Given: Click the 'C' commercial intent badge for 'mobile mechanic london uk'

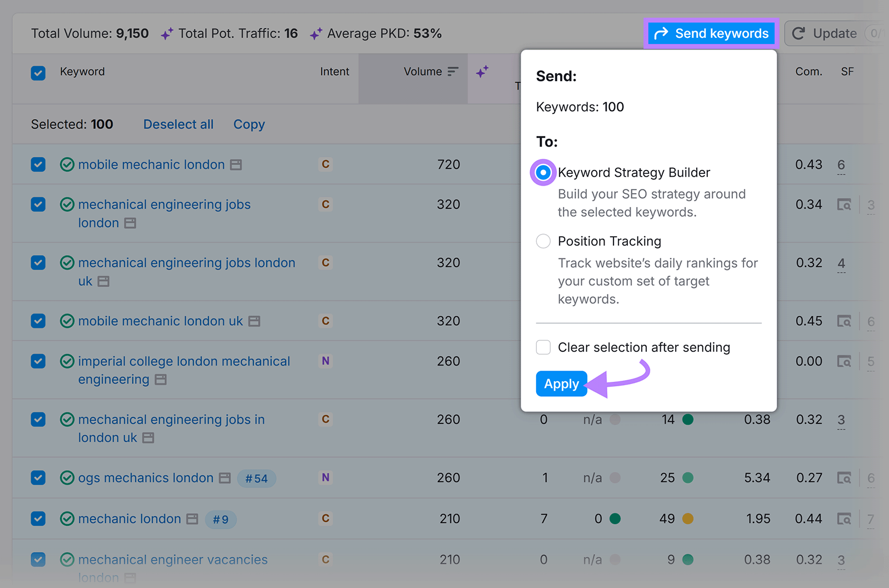Looking at the screenshot, I should [x=326, y=321].
